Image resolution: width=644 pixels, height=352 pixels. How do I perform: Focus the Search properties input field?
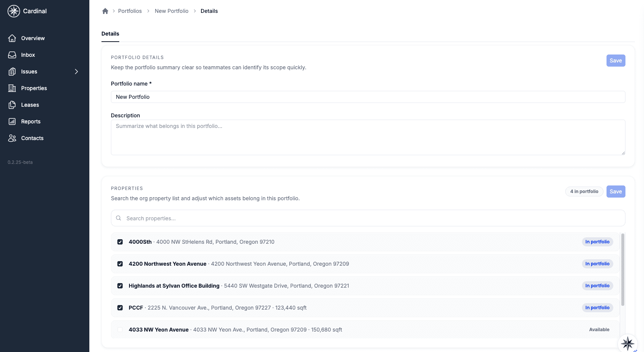tap(368, 218)
